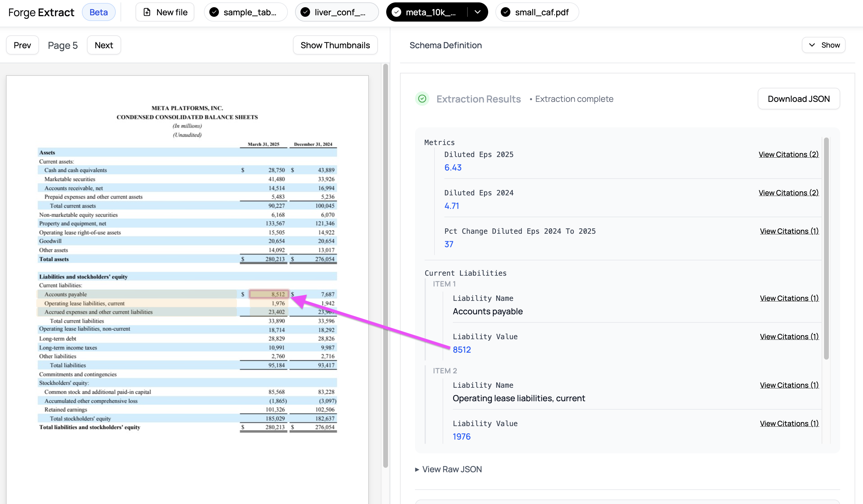Viewport: 863px width, 504px height.
Task: View citations for Operating lease Liability Name
Action: pyautogui.click(x=789, y=385)
